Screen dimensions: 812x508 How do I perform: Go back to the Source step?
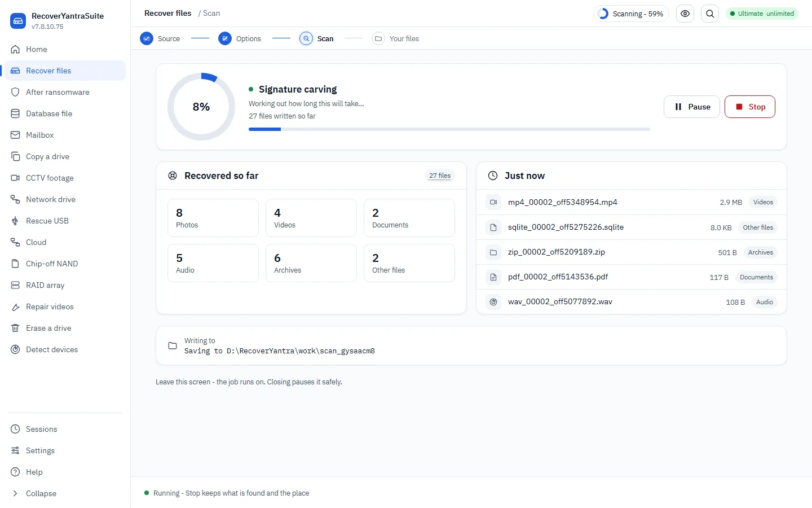coord(160,38)
